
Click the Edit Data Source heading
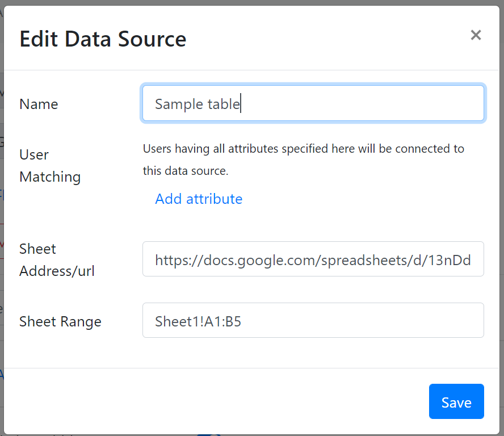[x=103, y=39]
